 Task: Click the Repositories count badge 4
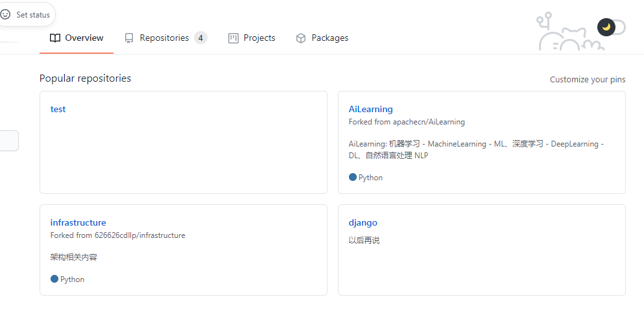tap(200, 38)
